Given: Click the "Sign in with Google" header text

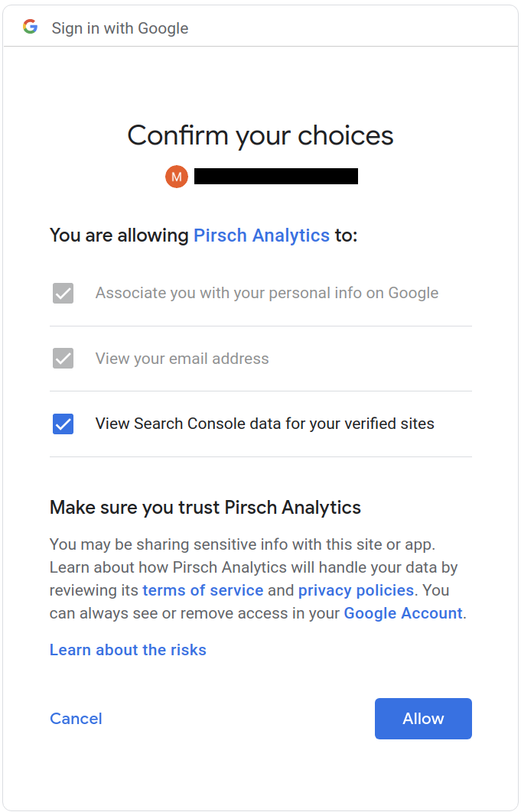Looking at the screenshot, I should tap(119, 28).
